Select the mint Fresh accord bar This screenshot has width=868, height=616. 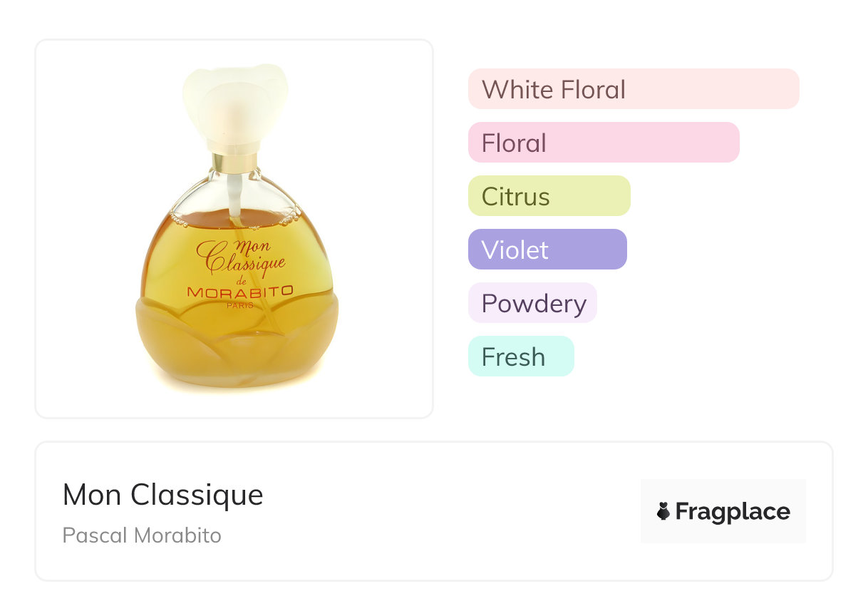tap(520, 356)
